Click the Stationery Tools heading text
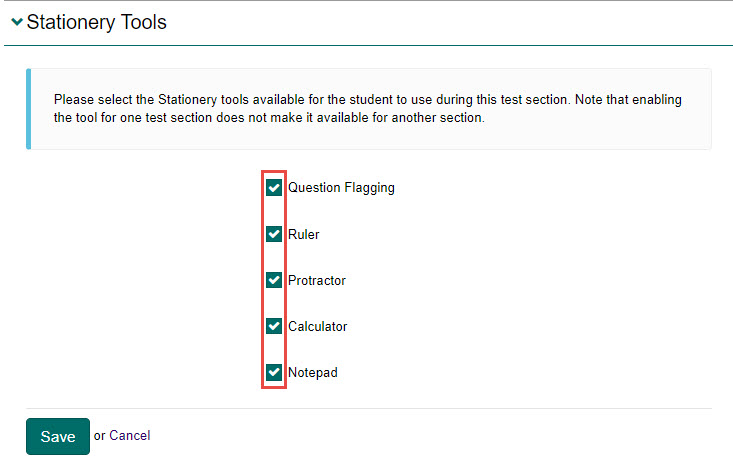This screenshot has height=465, width=733. pyautogui.click(x=97, y=22)
